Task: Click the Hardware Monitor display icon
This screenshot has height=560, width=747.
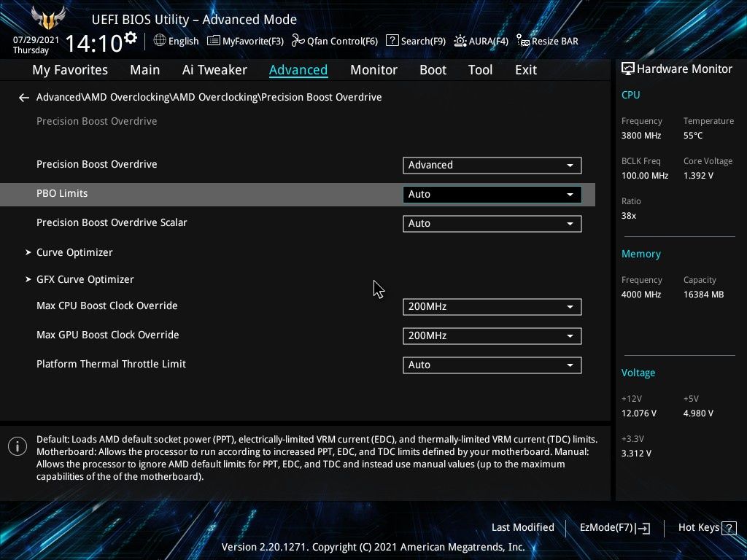Action: 628,69
